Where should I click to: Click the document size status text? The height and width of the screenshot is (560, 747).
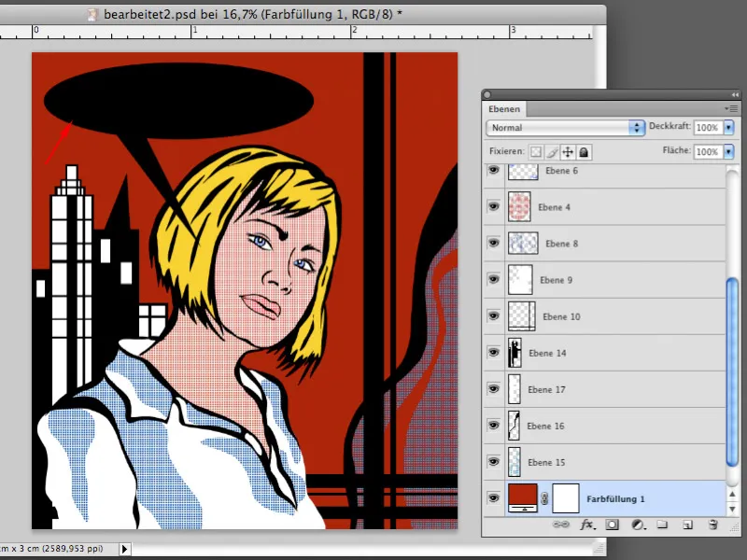click(x=51, y=549)
